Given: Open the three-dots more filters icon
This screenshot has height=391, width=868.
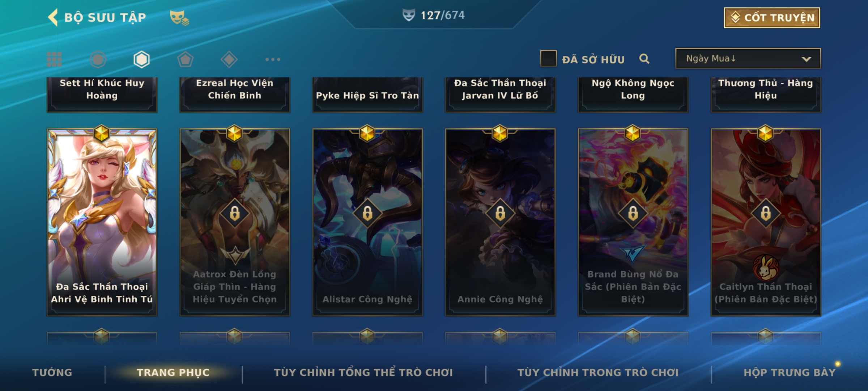Looking at the screenshot, I should (x=273, y=59).
